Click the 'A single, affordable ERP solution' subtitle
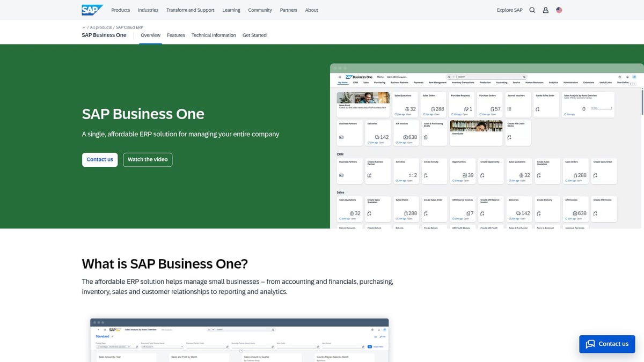This screenshot has height=362, width=644. [x=180, y=134]
